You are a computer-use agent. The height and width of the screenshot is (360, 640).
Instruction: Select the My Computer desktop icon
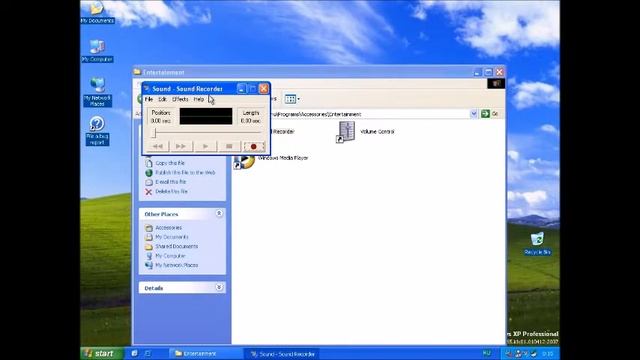click(x=97, y=51)
